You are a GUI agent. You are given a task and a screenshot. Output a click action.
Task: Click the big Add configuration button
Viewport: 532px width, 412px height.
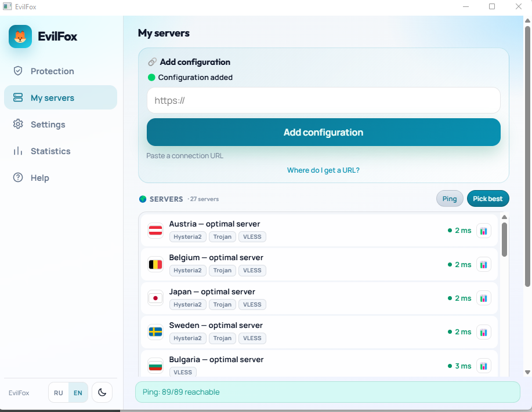(x=323, y=132)
